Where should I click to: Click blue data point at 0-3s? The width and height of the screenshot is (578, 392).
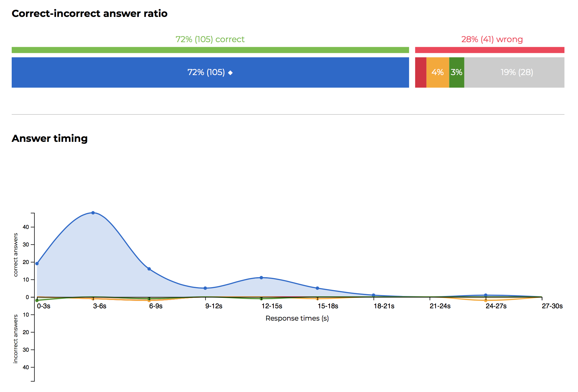(37, 263)
